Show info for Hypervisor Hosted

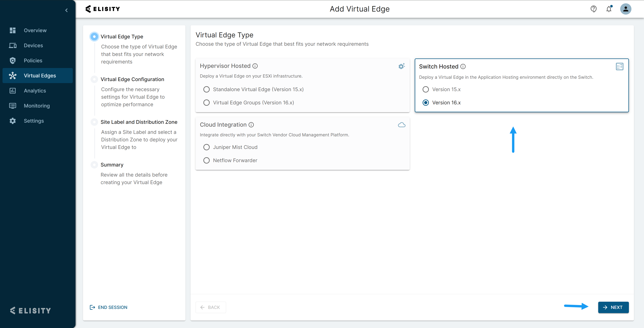pos(255,66)
